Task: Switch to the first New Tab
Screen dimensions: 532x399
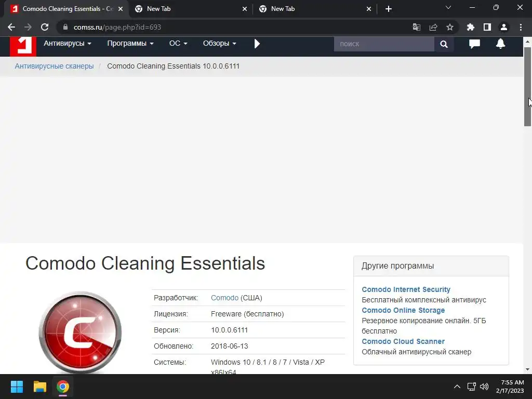Action: coord(190,9)
